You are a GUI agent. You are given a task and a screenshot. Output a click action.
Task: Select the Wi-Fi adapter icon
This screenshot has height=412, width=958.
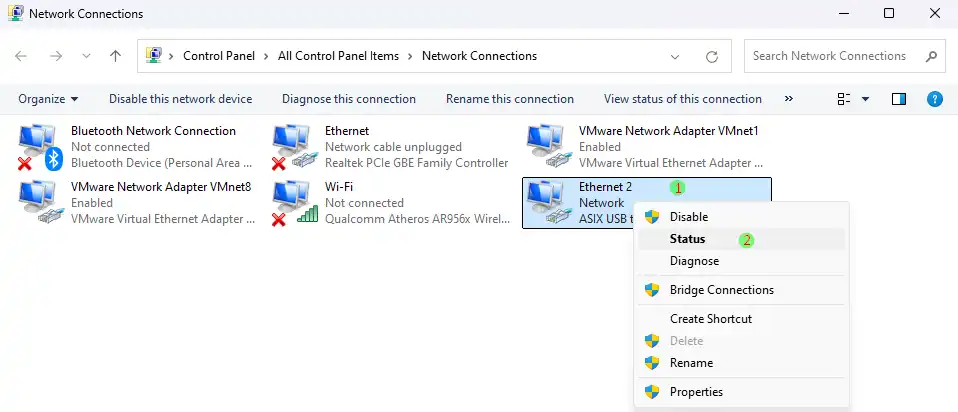coord(294,202)
